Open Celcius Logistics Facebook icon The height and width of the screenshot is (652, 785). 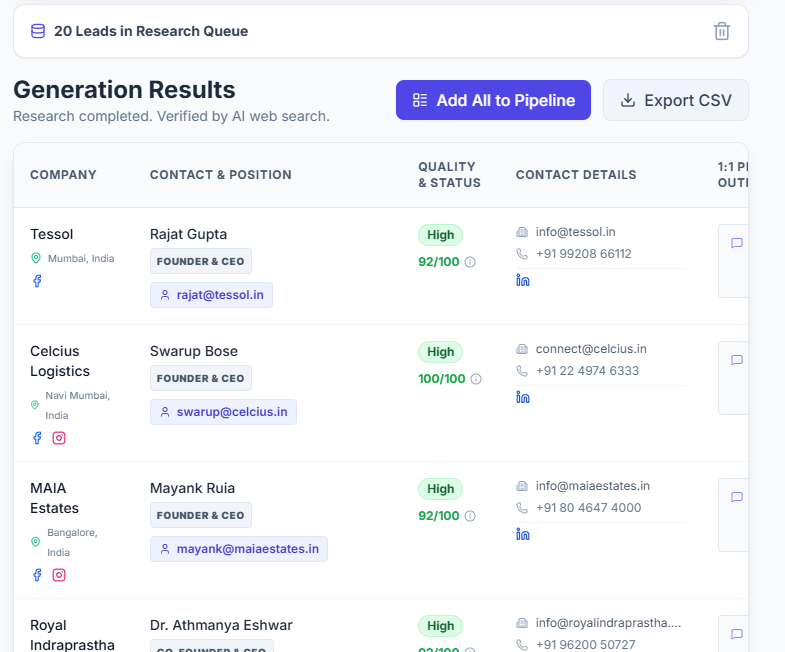pos(37,438)
